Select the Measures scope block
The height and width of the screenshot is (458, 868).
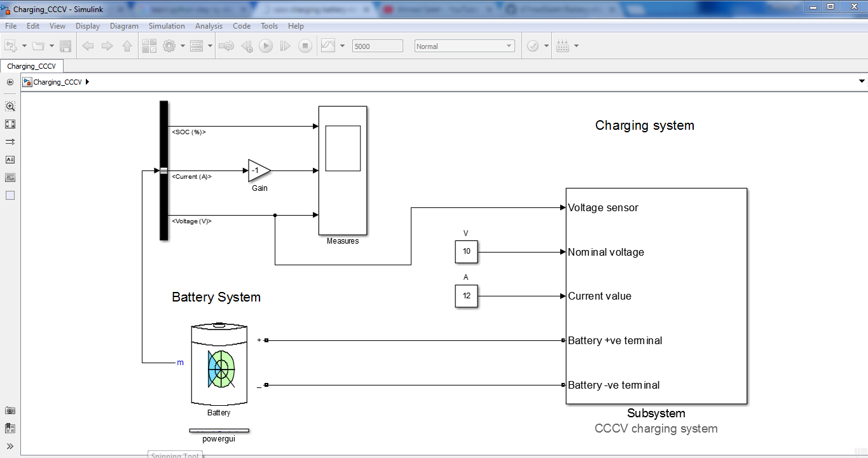pyautogui.click(x=343, y=170)
